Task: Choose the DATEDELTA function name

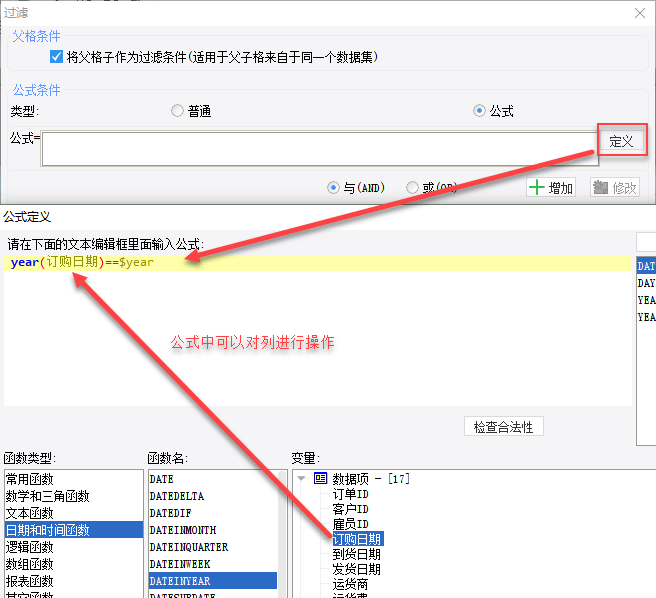Action: coord(213,496)
